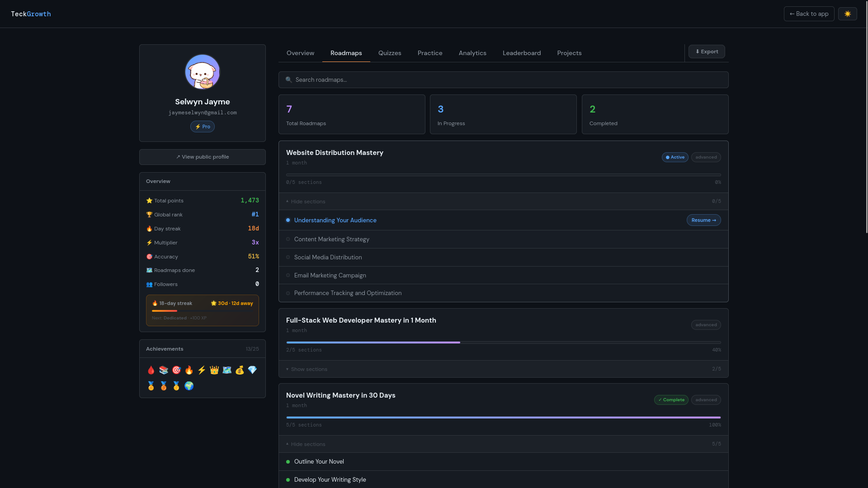Viewport: 868px width, 488px height.
Task: Collapse Website Distribution Mastery with Hide sections
Action: click(x=504, y=202)
